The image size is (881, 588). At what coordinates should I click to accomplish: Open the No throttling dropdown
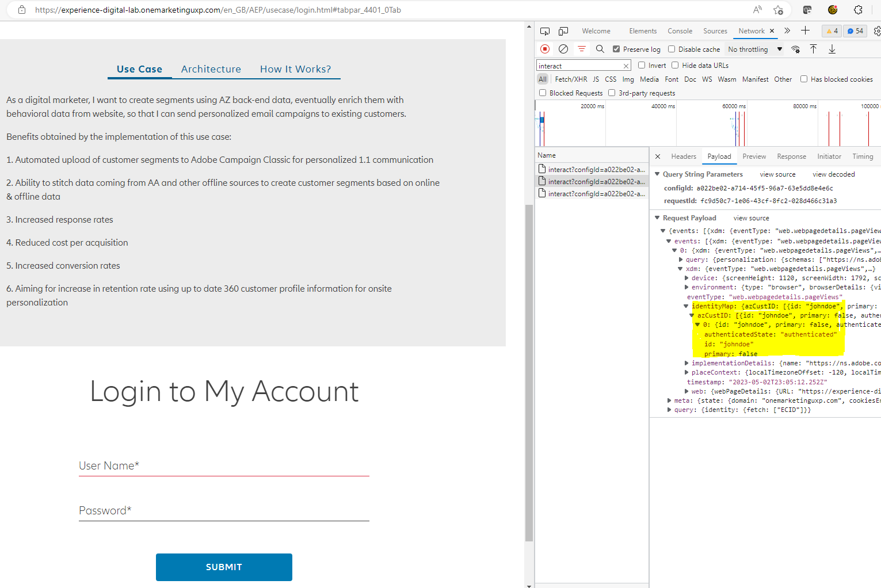coord(754,49)
